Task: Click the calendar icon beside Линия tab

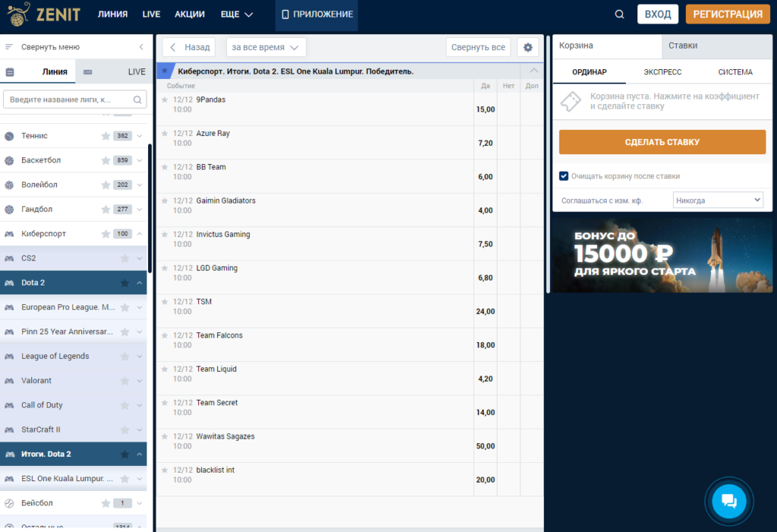Action: click(x=9, y=72)
